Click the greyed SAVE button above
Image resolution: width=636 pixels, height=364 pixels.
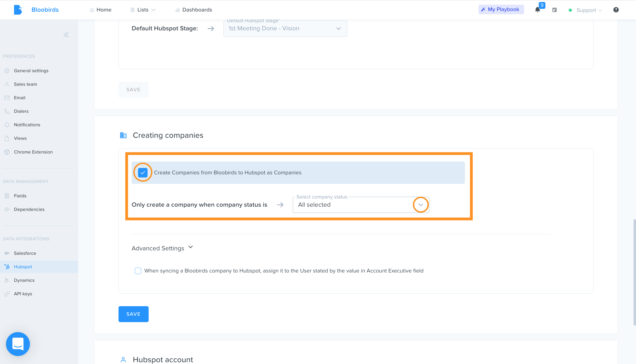[x=133, y=90]
